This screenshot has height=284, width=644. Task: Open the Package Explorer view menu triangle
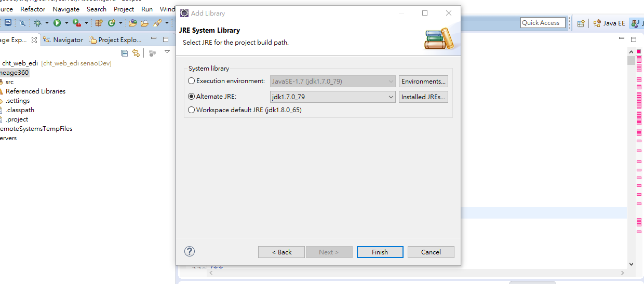[167, 52]
